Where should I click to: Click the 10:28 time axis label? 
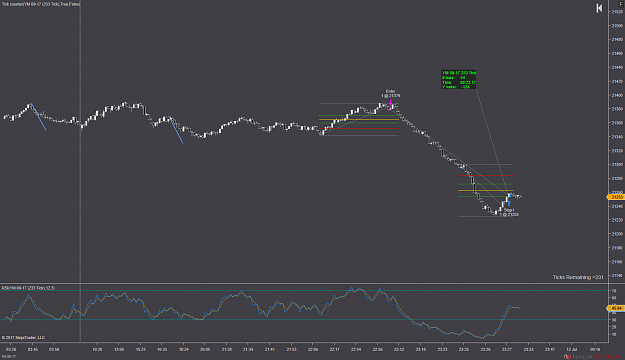point(97,349)
